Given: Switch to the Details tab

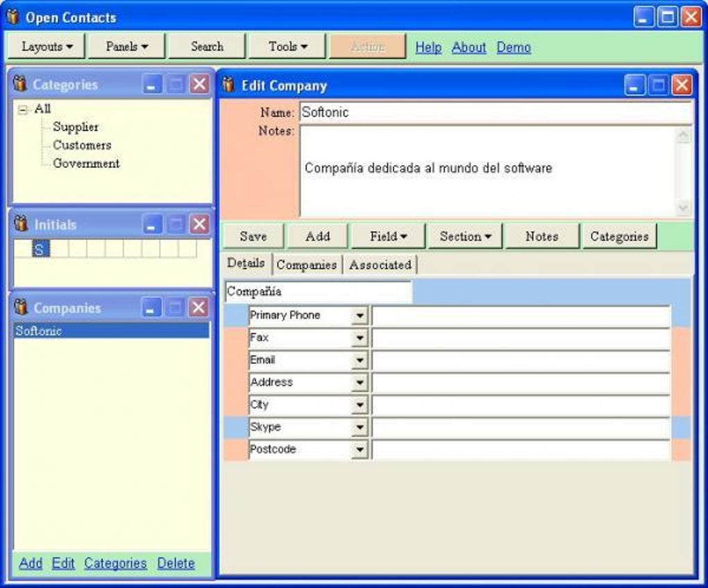Looking at the screenshot, I should [x=246, y=263].
